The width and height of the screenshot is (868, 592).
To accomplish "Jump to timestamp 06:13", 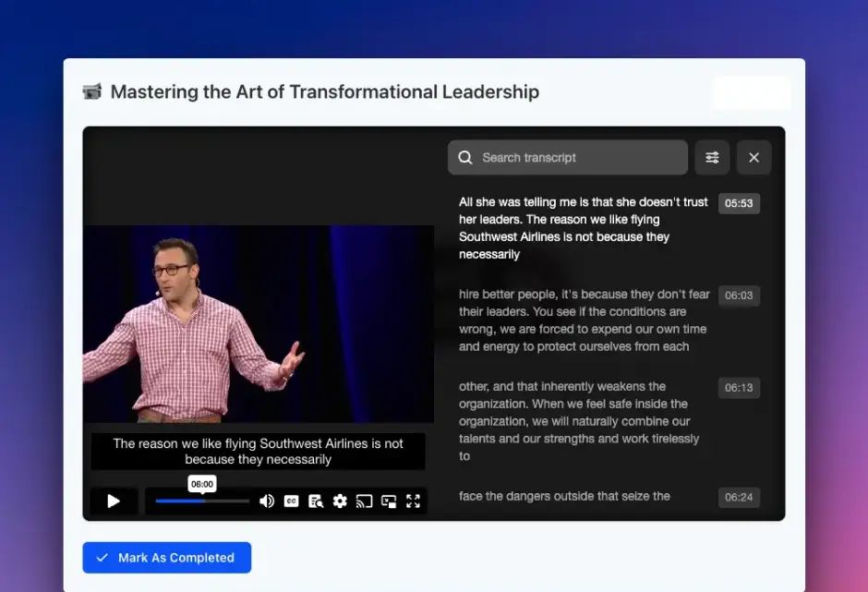I will pos(739,388).
